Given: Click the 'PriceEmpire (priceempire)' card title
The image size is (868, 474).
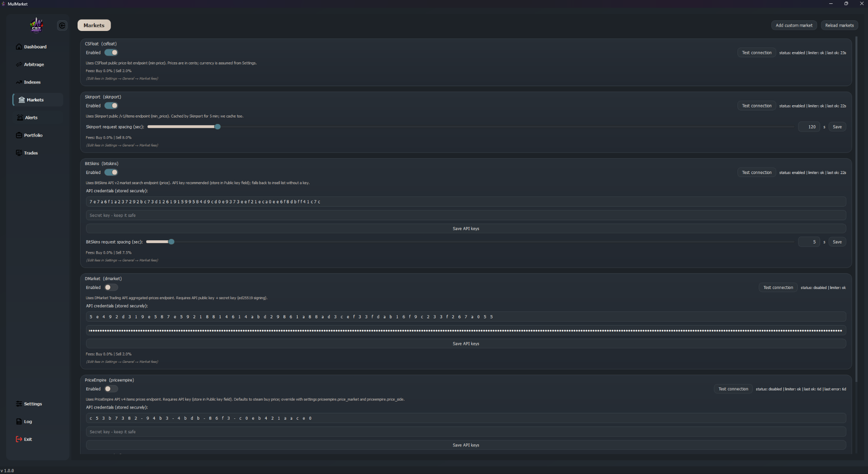Looking at the screenshot, I should [x=109, y=381].
